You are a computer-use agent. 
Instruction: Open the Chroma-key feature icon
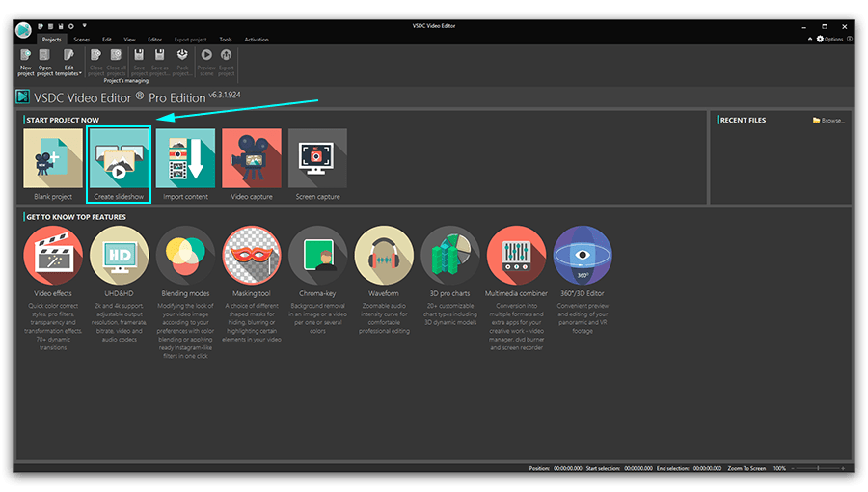click(317, 255)
